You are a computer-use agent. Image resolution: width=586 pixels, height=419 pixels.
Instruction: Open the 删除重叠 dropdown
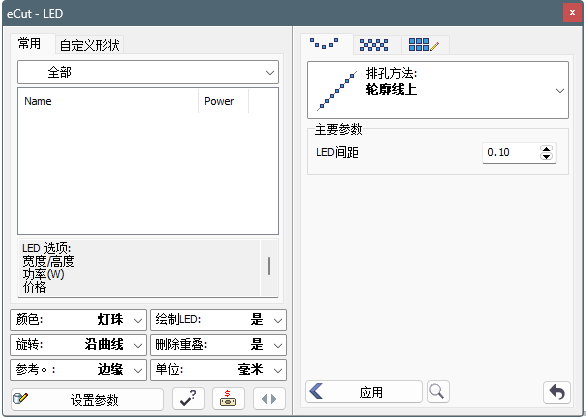[218, 345]
